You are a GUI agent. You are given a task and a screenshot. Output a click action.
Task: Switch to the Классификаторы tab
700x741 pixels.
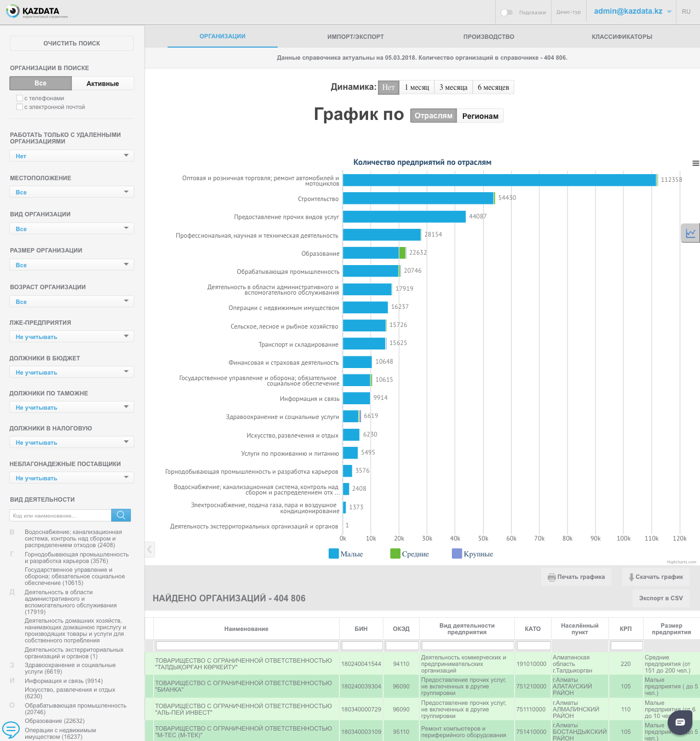(x=622, y=37)
